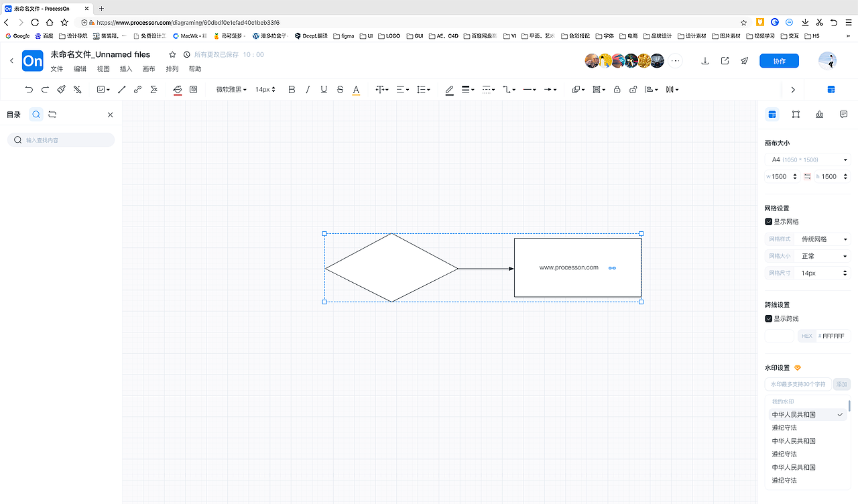Click the line color pen icon

tap(449, 90)
